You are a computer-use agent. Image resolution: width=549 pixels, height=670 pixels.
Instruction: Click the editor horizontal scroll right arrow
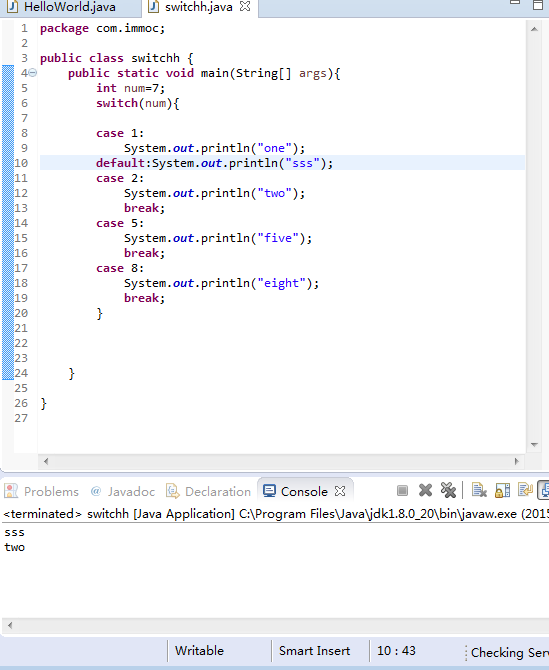517,461
